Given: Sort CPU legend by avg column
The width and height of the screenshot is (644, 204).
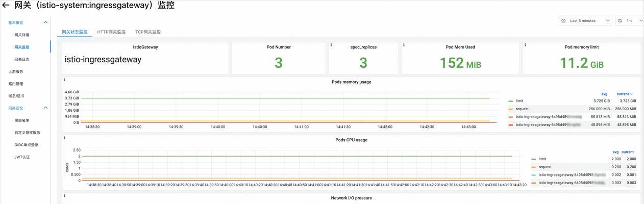Looking at the screenshot, I should pos(616,152).
